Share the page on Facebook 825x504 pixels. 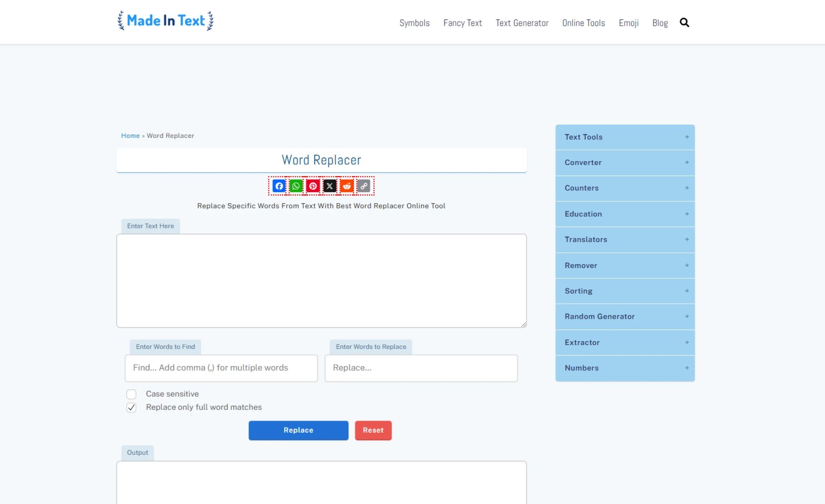tap(278, 186)
